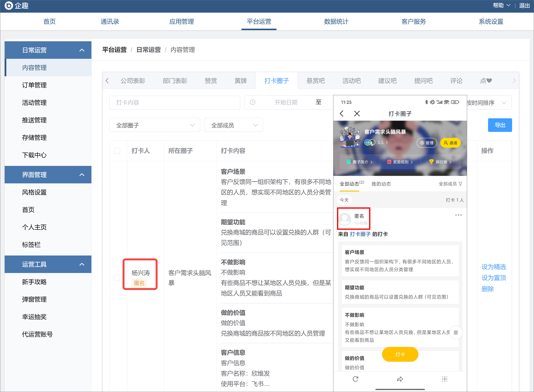Click the clock icon in date field
534x392 pixels.
point(253,102)
